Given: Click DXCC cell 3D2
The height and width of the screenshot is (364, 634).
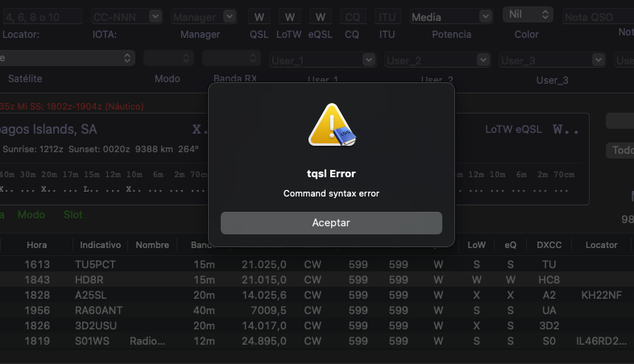Looking at the screenshot, I should pos(549,325).
